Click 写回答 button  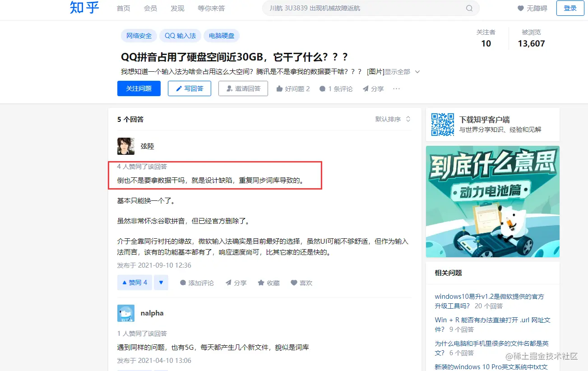coord(190,88)
